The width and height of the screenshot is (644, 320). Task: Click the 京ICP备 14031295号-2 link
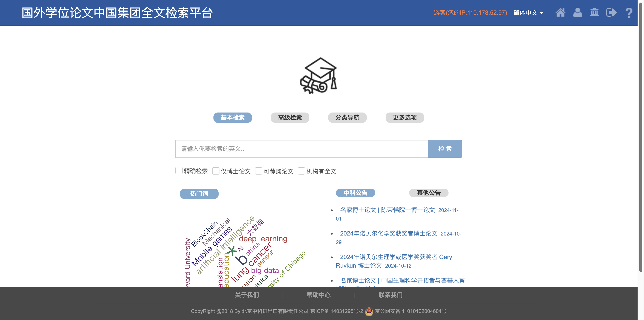pos(337,311)
